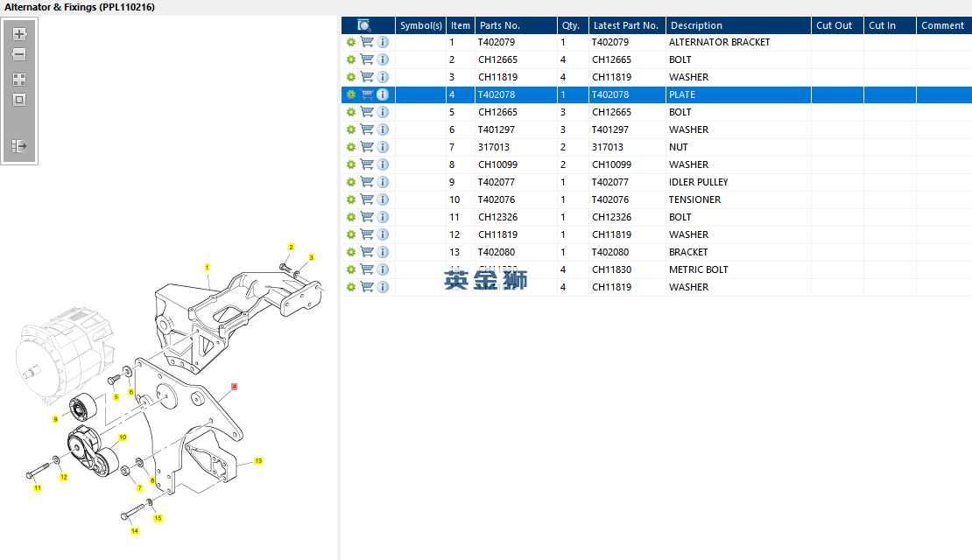
Task: Click the zoom in plus icon
Action: 19,34
